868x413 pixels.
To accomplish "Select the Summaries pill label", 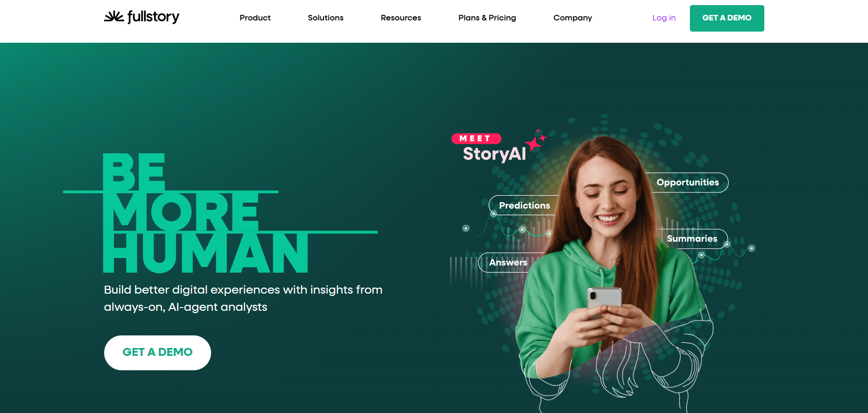I will point(692,239).
